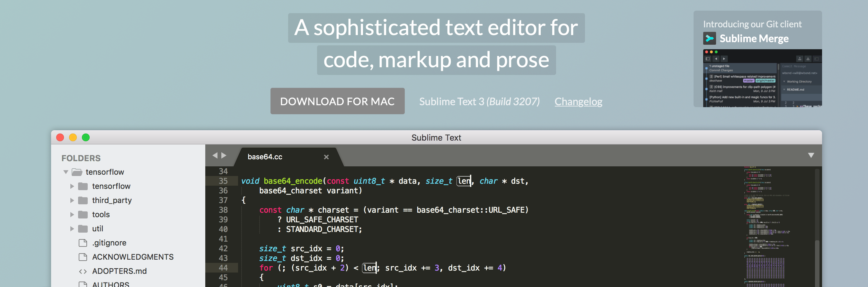This screenshot has height=287, width=868.
Task: Expand the tools folder
Action: click(72, 214)
